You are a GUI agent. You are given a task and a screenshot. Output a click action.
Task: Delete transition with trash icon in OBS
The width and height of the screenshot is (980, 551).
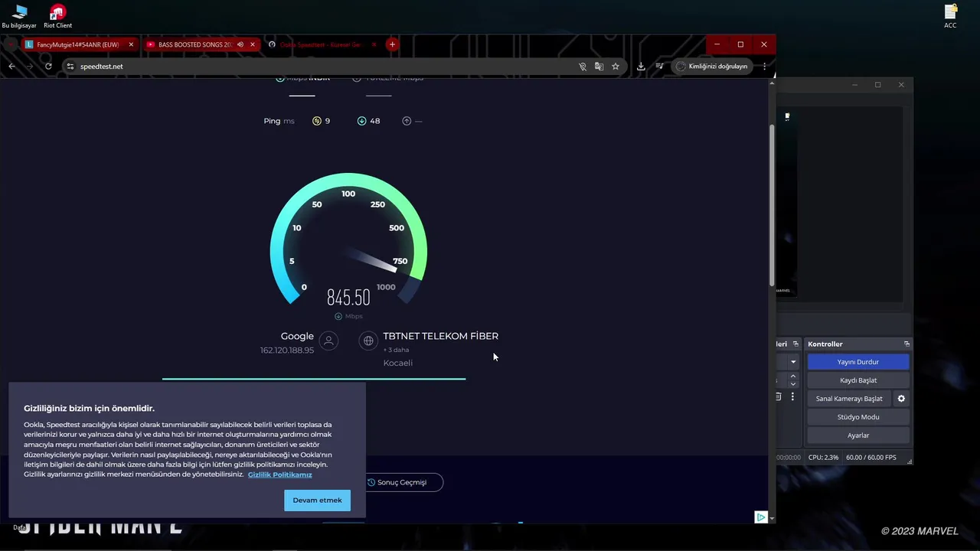coord(779,397)
